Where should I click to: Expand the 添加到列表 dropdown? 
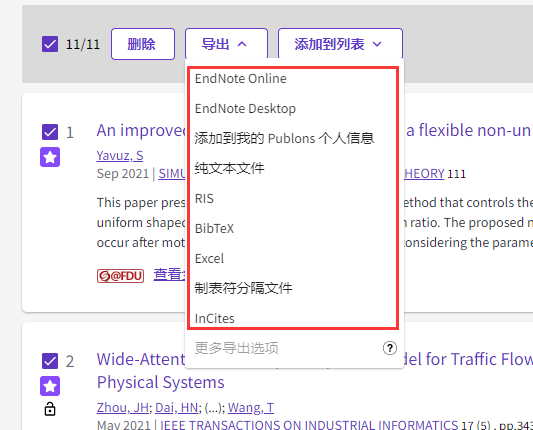(x=340, y=44)
